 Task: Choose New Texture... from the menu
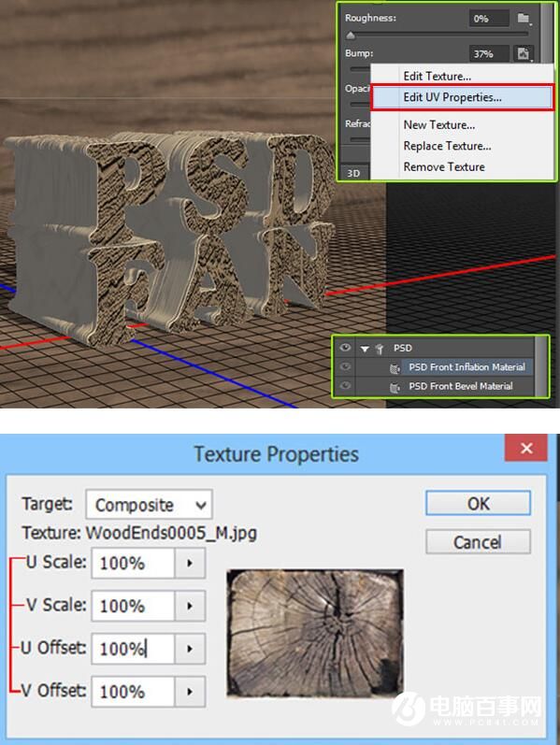coord(462,125)
